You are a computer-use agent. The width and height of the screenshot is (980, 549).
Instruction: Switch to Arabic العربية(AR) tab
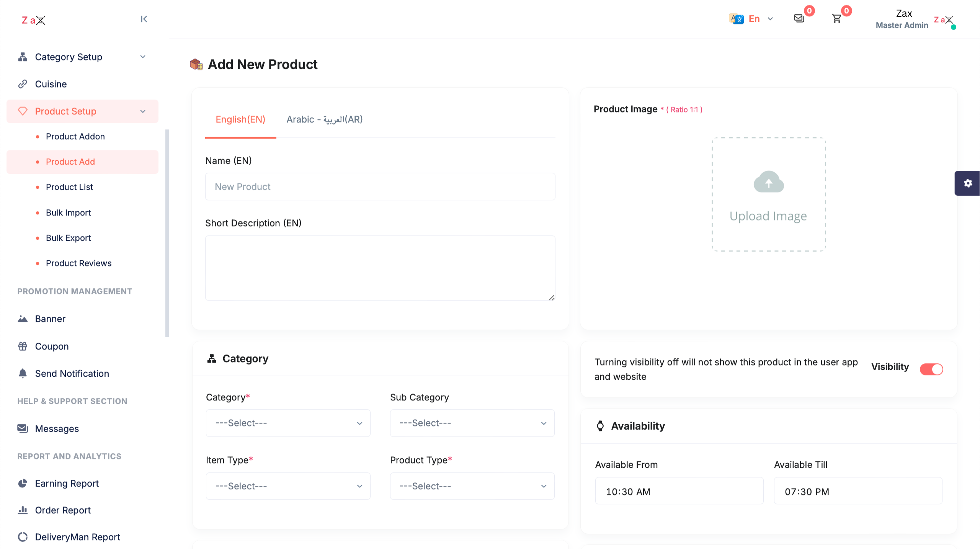tap(325, 120)
